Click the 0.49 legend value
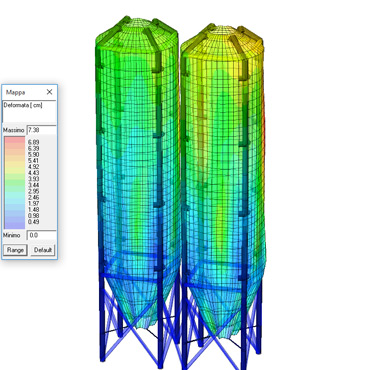 point(34,222)
